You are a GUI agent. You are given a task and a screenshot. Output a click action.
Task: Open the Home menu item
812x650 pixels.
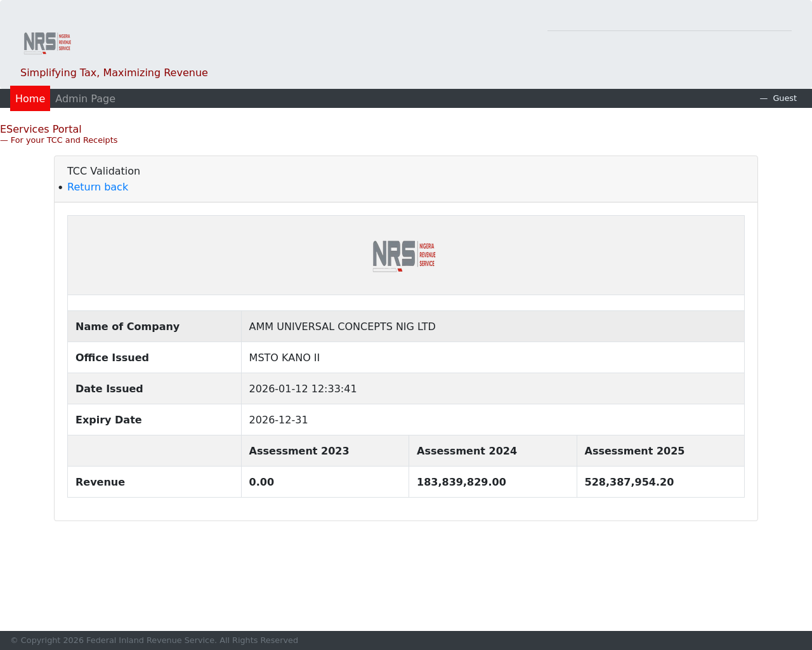click(x=30, y=98)
